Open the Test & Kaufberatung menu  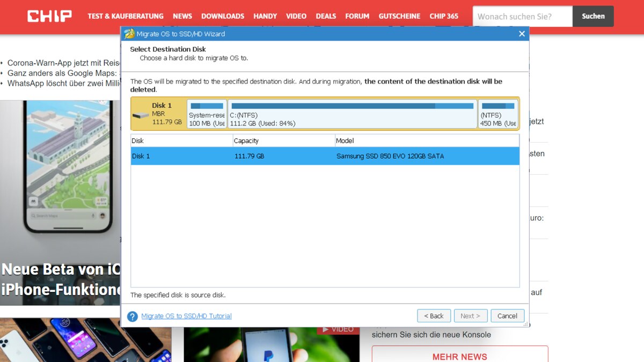(x=126, y=16)
